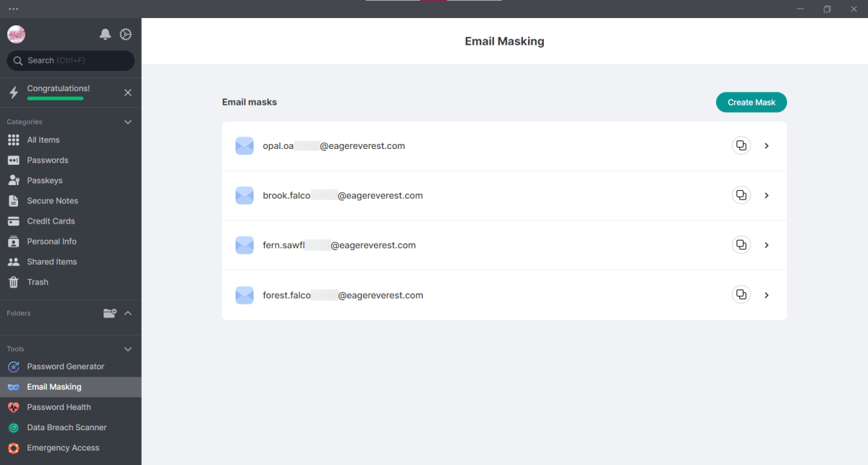Click the Congratulations progress bar
The image size is (868, 465).
55,98
